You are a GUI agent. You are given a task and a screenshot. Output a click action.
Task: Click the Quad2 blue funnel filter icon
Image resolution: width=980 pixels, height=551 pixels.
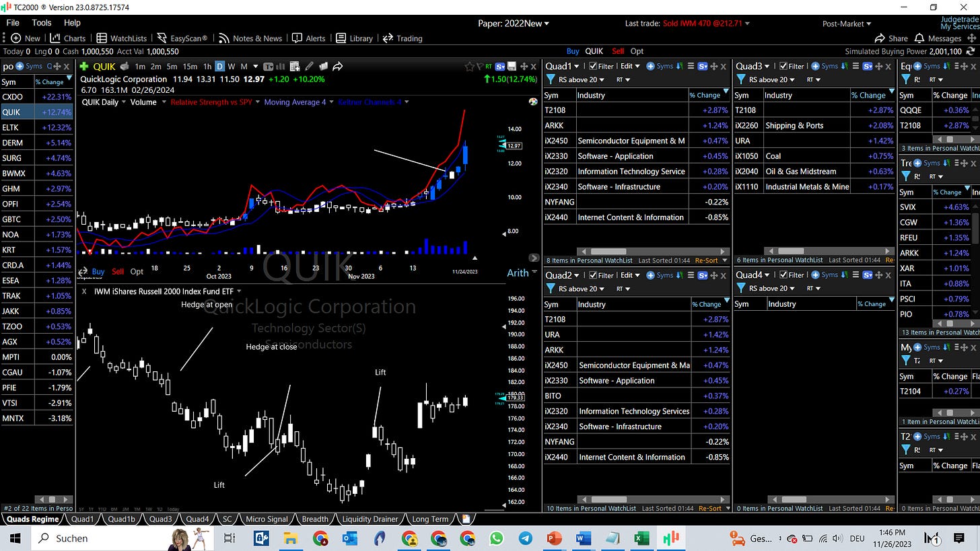[550, 289]
